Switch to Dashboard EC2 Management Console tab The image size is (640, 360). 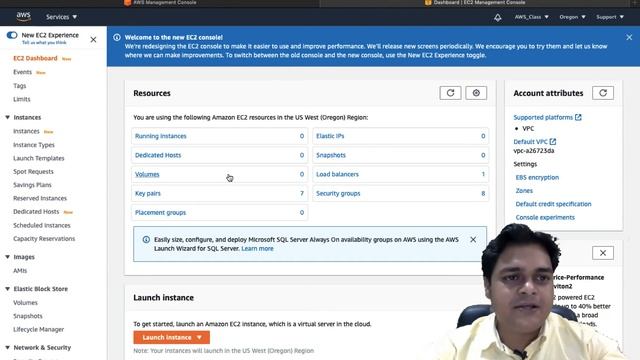point(475,2)
